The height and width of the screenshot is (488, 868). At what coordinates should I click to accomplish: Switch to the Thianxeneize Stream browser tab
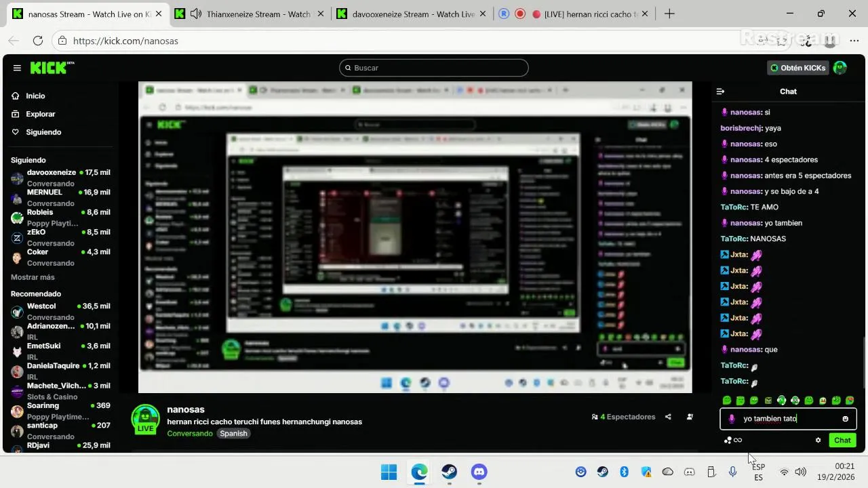[248, 14]
